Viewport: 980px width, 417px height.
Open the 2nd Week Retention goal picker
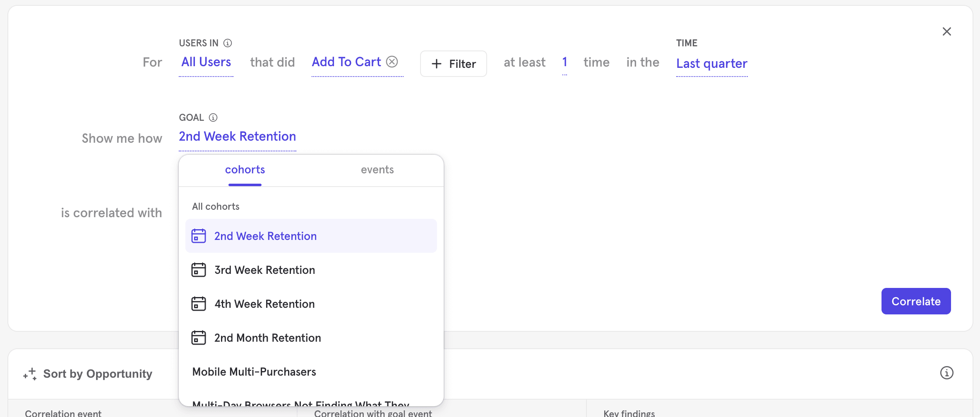click(x=237, y=136)
